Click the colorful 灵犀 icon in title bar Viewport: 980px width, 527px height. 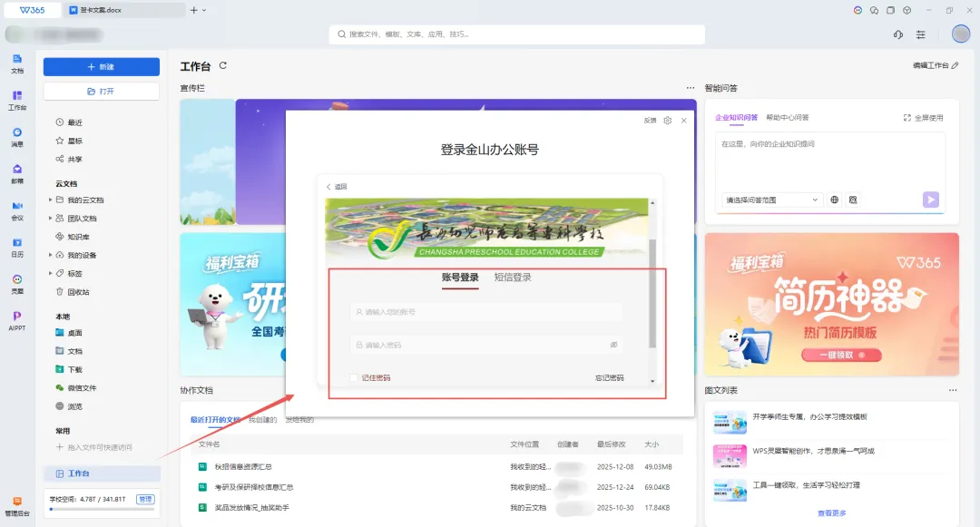coord(857,10)
